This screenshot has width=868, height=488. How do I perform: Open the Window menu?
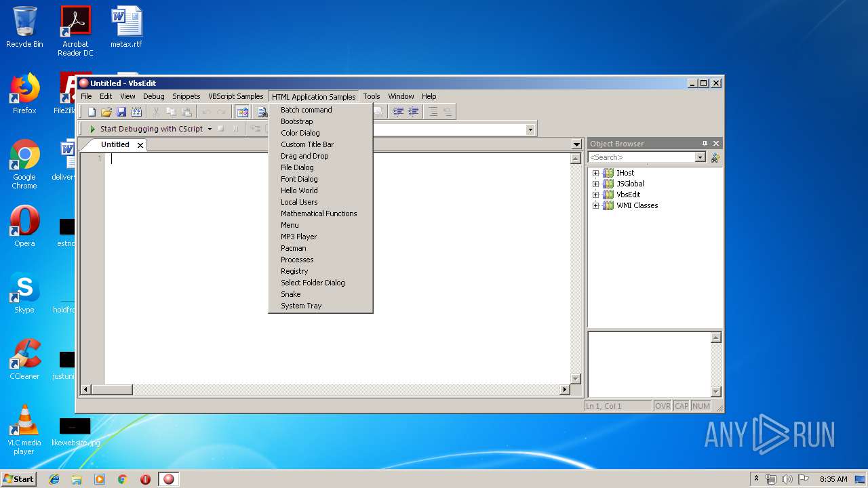pos(401,96)
